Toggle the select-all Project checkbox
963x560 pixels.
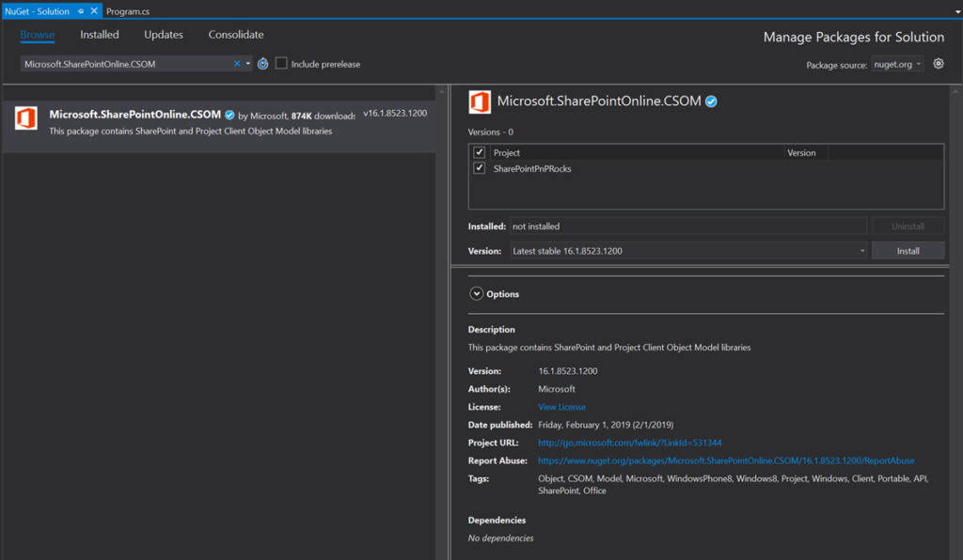coord(479,152)
